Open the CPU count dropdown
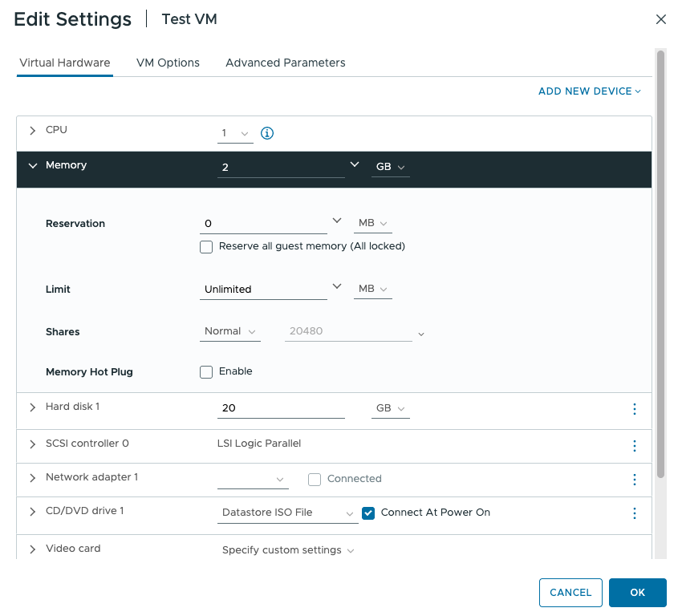Screen dimensions: 678x616 pos(235,134)
